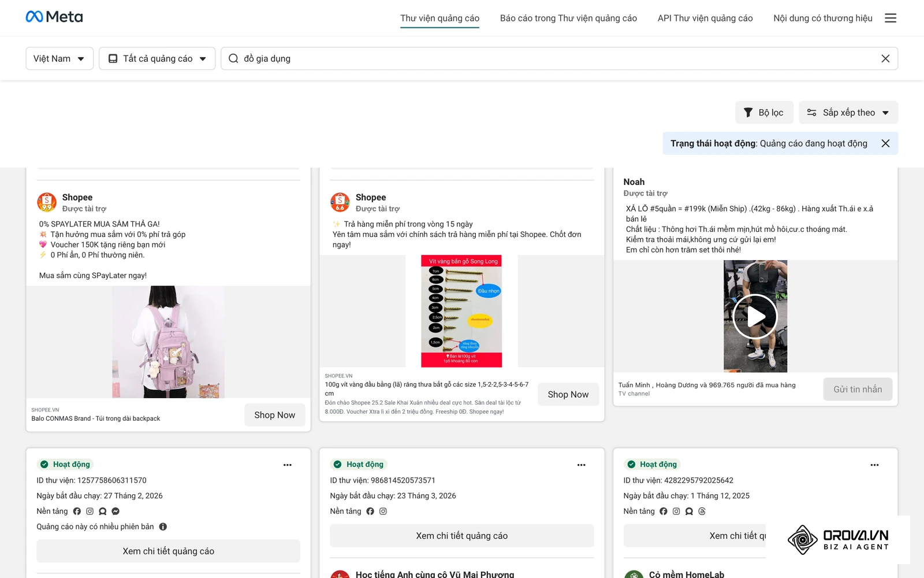924x578 pixels.
Task: Click Shop Now on the CONMAS backpack ad
Action: click(x=275, y=415)
